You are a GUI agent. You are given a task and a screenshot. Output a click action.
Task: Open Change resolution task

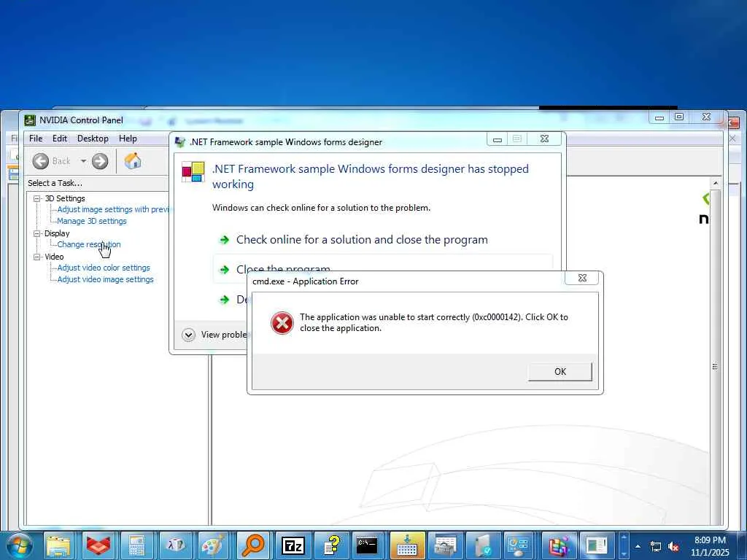click(x=89, y=244)
